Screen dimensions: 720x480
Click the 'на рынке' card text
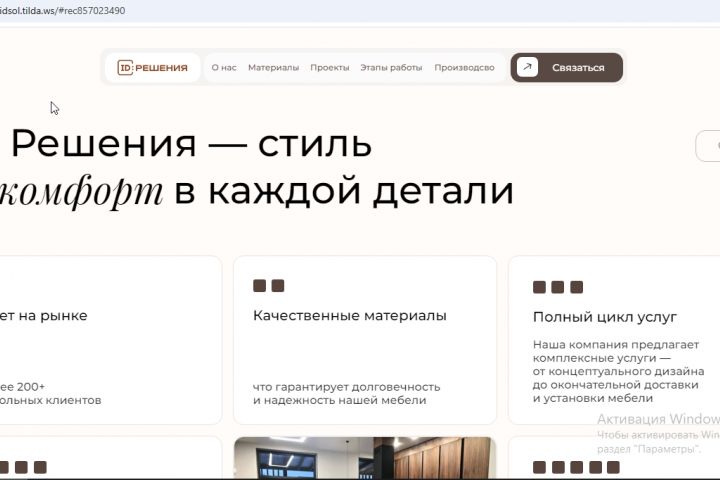(53, 316)
